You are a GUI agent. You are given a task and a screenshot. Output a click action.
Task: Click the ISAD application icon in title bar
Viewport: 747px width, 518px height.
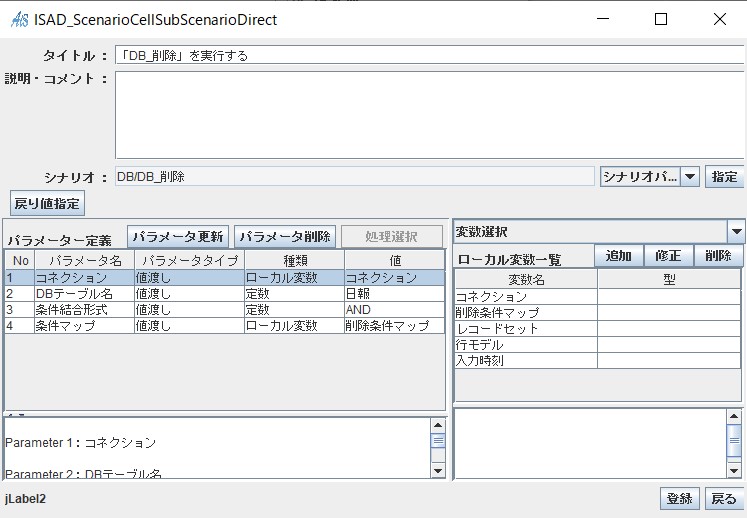19,19
